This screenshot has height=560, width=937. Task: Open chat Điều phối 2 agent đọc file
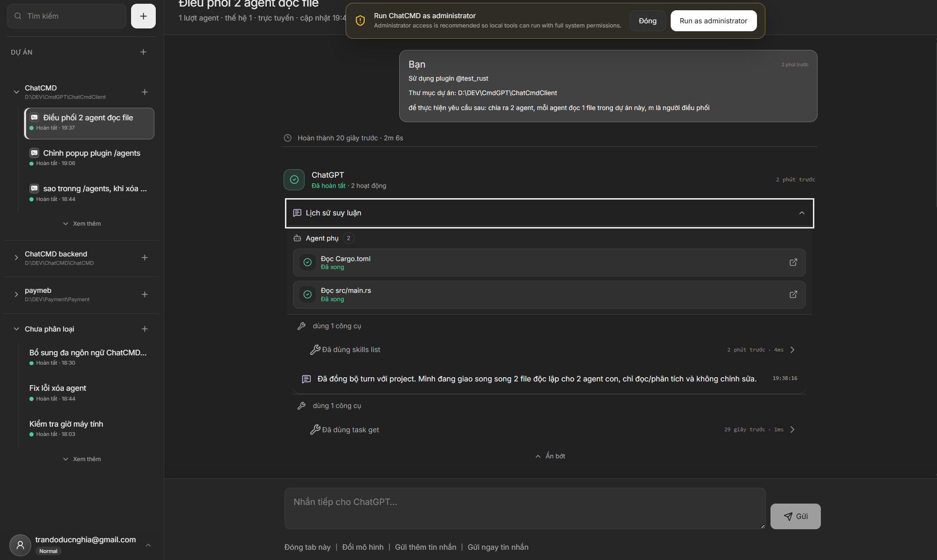click(x=89, y=123)
